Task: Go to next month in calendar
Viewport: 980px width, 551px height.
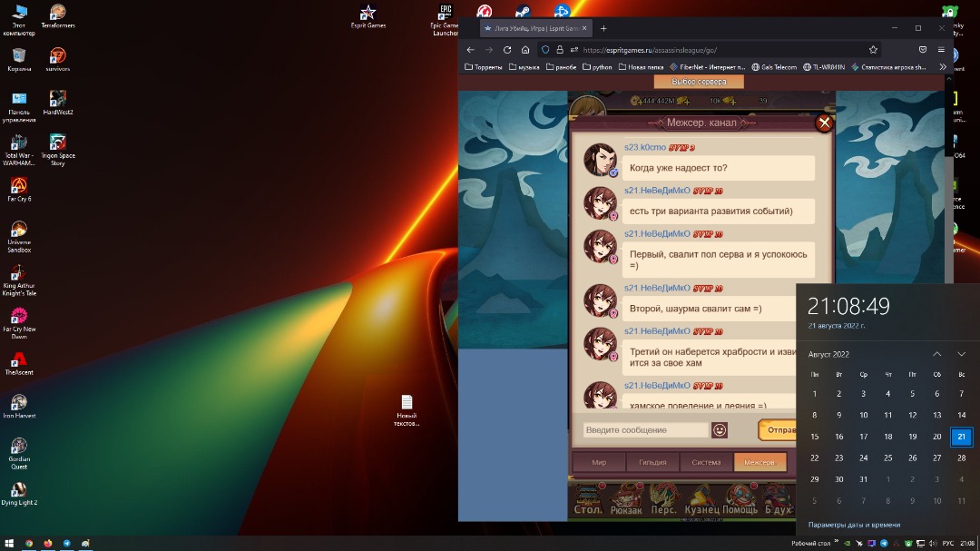Action: pyautogui.click(x=961, y=354)
